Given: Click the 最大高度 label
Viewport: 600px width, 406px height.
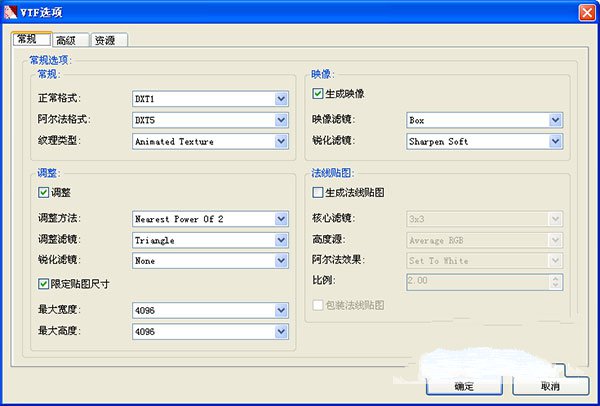Looking at the screenshot, I should click(x=59, y=331).
